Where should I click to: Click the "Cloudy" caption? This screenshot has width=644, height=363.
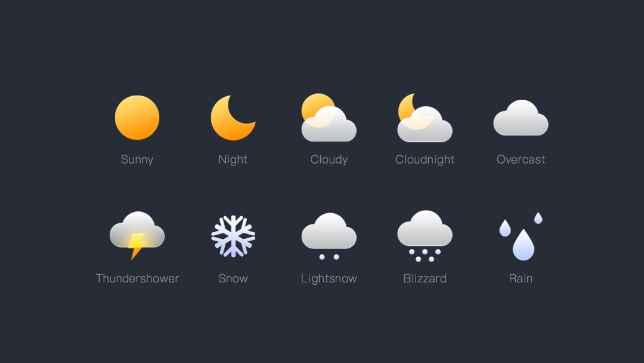(x=329, y=159)
